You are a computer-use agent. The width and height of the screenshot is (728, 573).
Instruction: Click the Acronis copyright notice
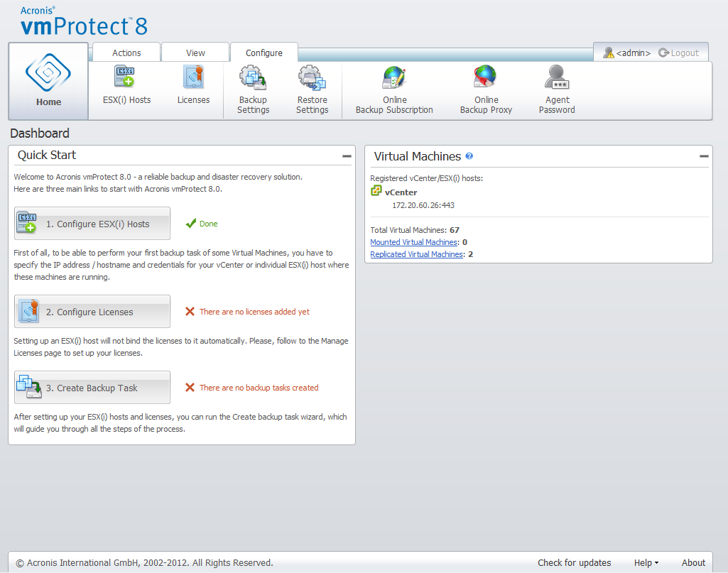tap(144, 563)
